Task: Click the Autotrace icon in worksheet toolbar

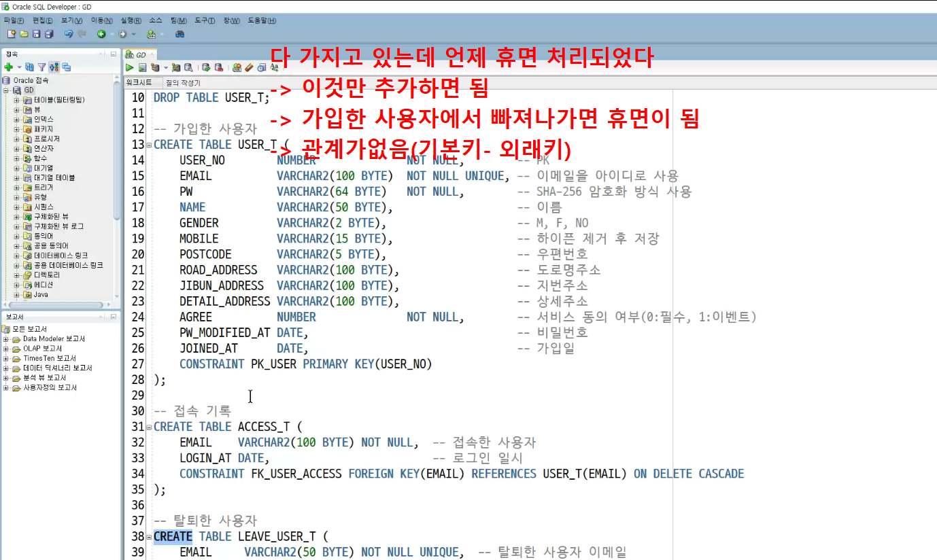Action: 175,67
